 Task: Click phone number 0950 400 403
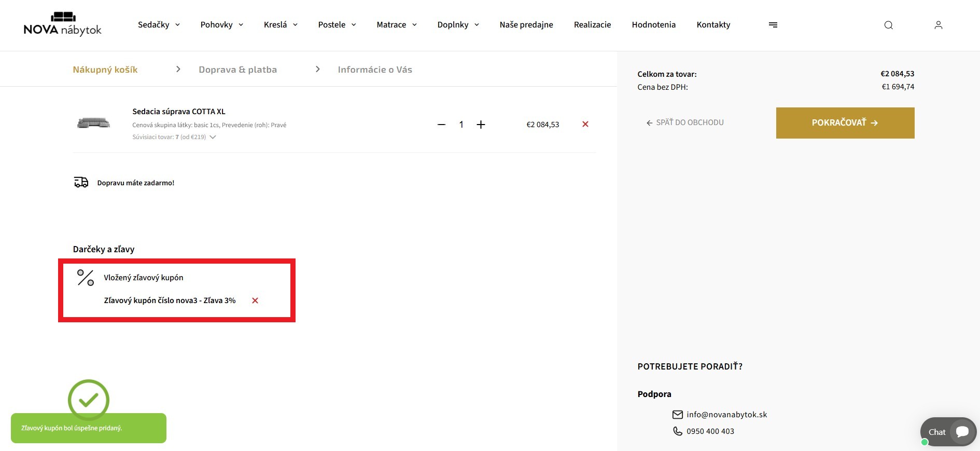[x=710, y=431]
